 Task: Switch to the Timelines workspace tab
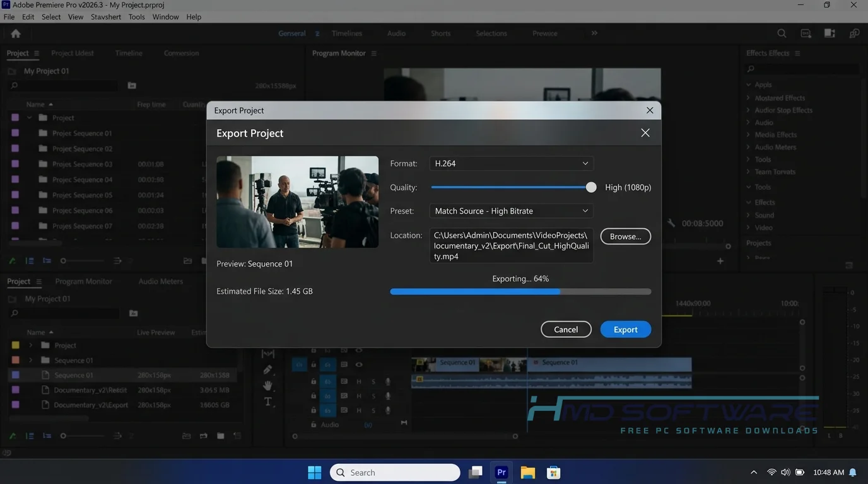coord(347,33)
